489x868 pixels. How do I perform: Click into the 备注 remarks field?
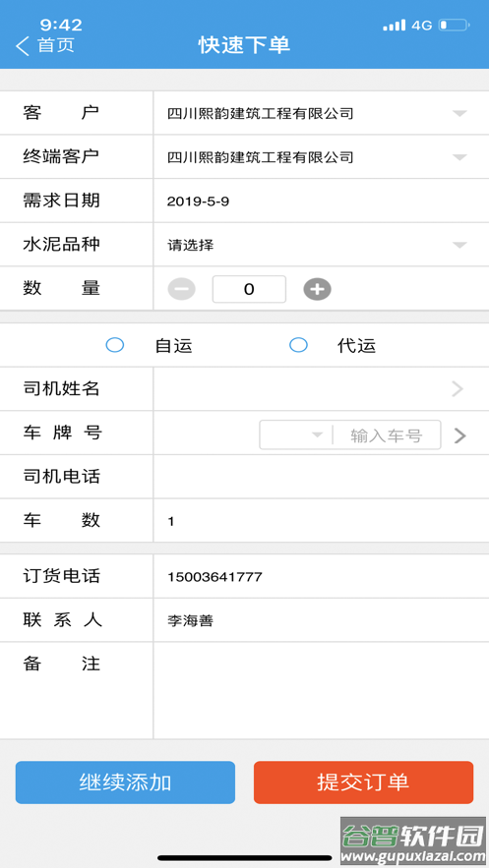coord(321,690)
